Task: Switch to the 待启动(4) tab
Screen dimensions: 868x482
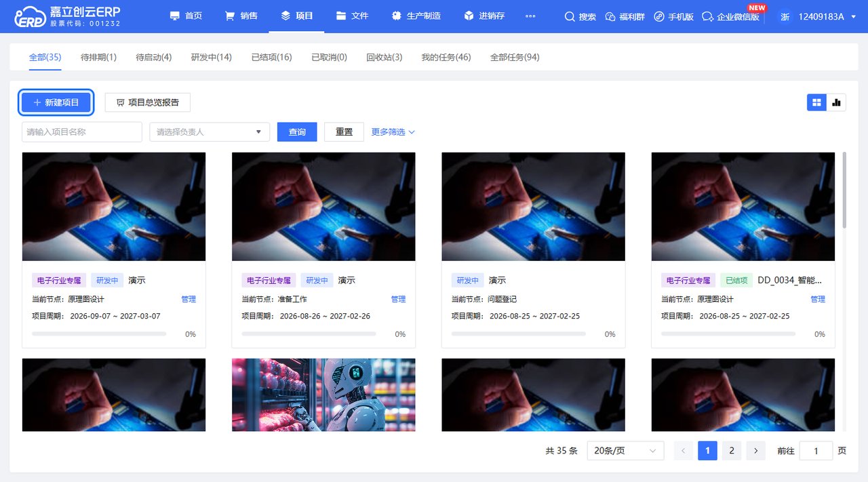Action: coord(154,58)
